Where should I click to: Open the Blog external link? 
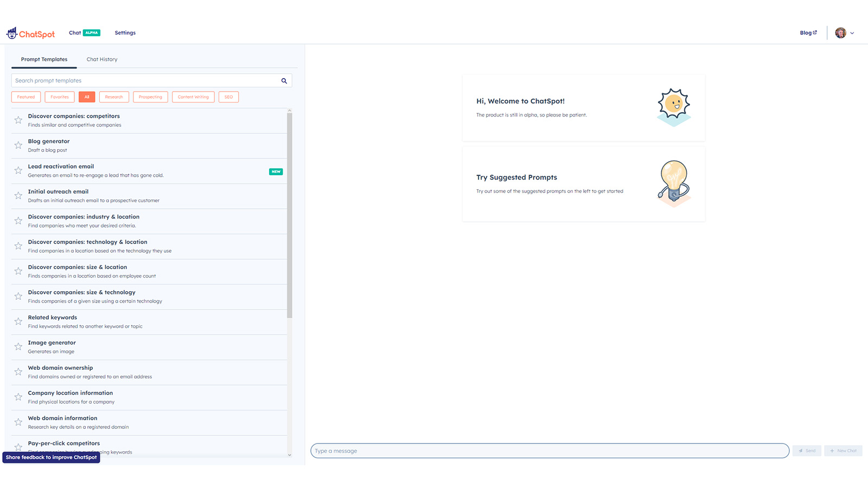(x=808, y=33)
